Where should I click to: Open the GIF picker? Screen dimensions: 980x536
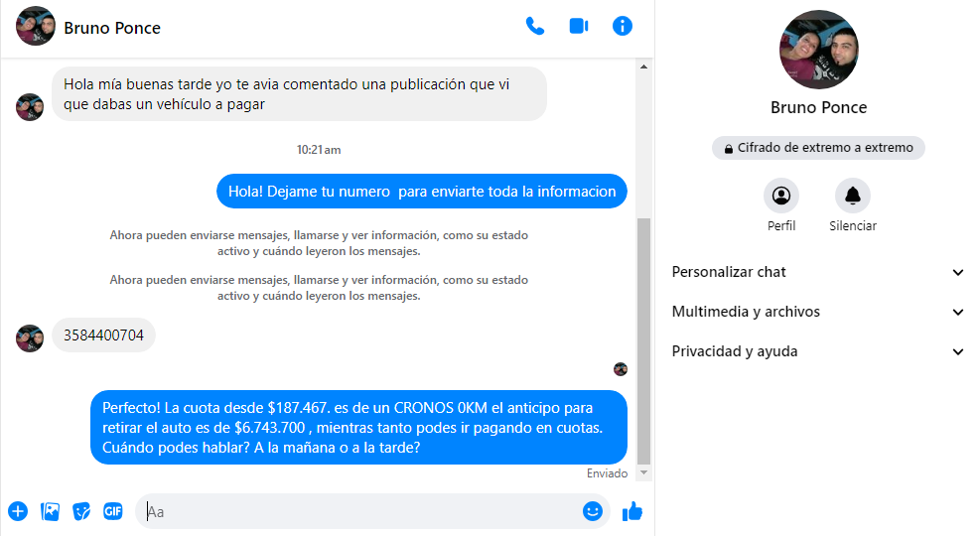[x=113, y=511]
